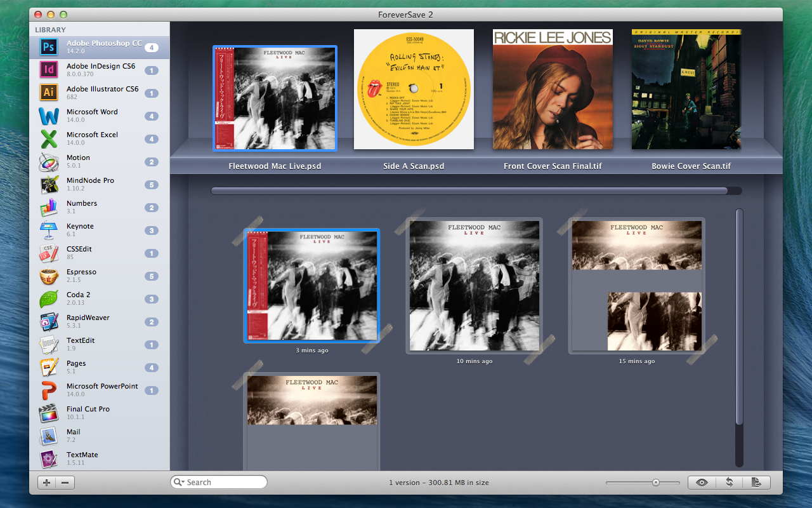Click the export document button

tap(756, 483)
